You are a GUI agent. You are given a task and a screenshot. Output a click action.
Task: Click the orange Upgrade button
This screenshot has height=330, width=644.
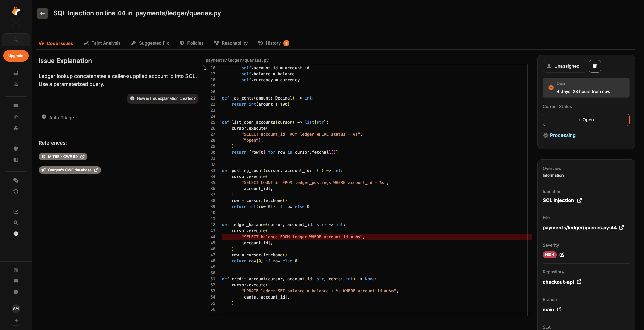16,56
